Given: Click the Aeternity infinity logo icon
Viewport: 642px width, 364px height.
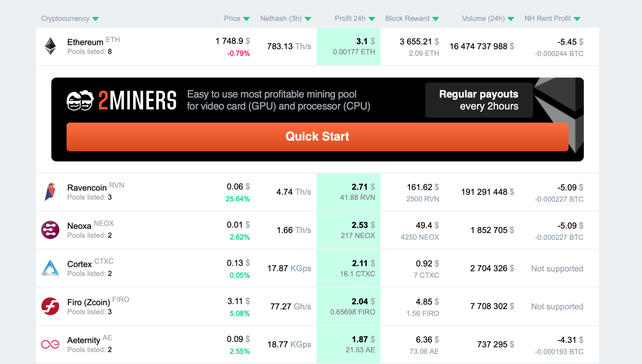Looking at the screenshot, I should click(x=50, y=344).
